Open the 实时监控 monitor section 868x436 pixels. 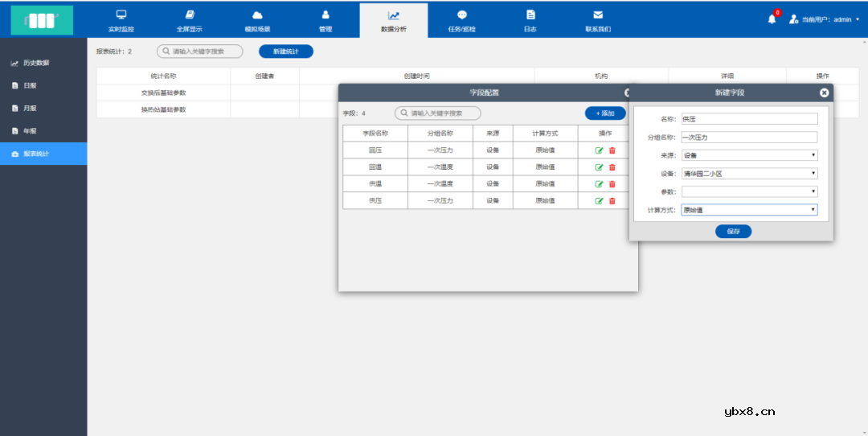pos(121,20)
